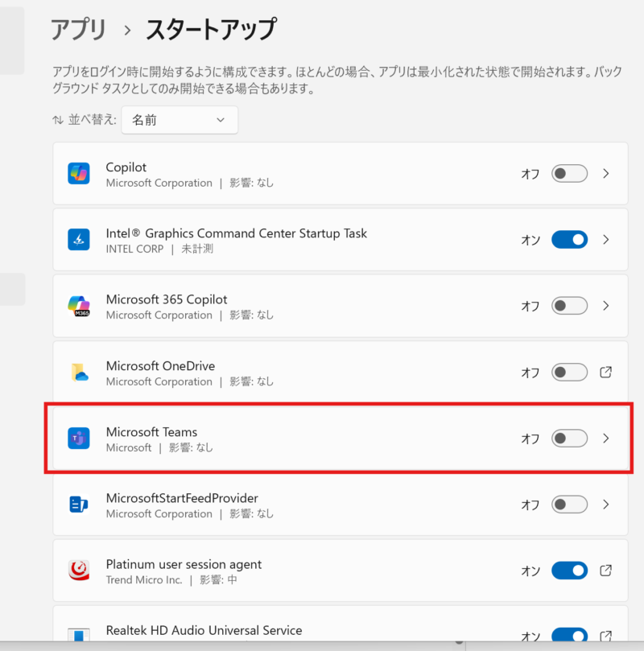Click the Intel Graphics Command Center icon
Viewport: 644px width, 651px height.
(x=79, y=240)
